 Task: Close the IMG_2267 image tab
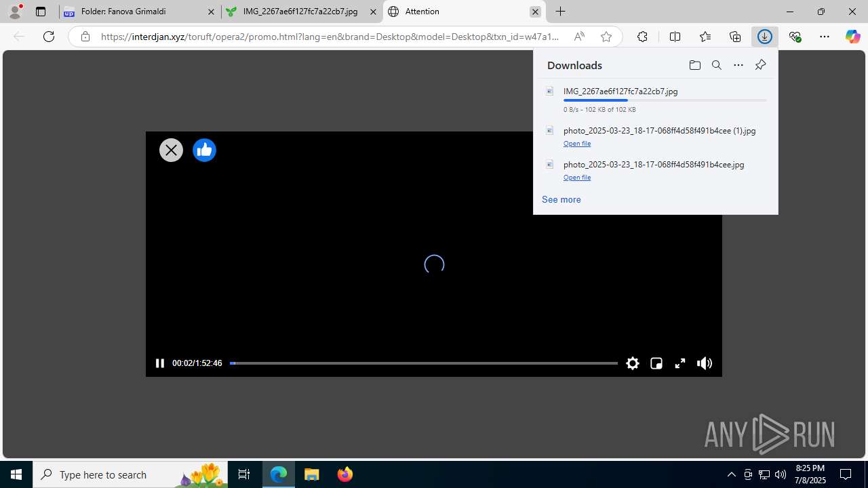pos(373,12)
